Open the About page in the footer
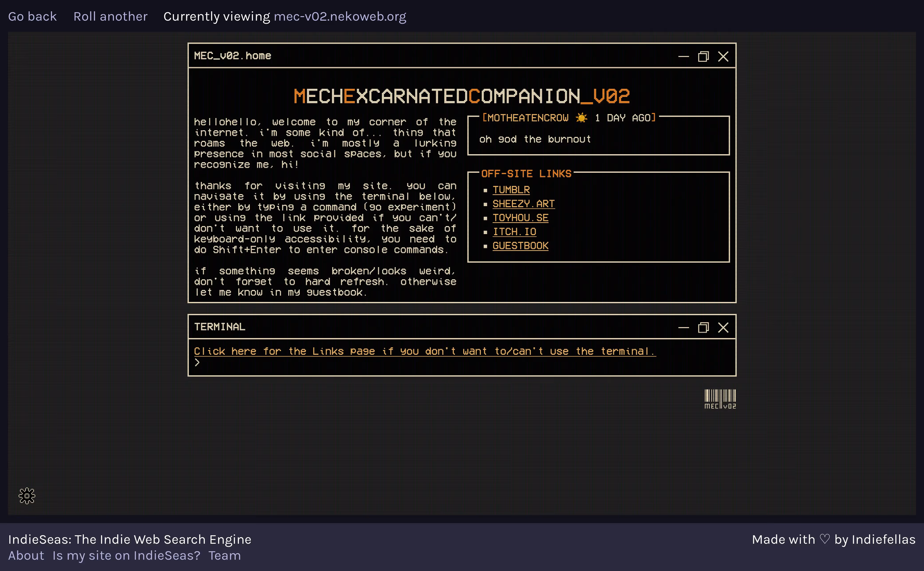The width and height of the screenshot is (924, 571). [26, 555]
